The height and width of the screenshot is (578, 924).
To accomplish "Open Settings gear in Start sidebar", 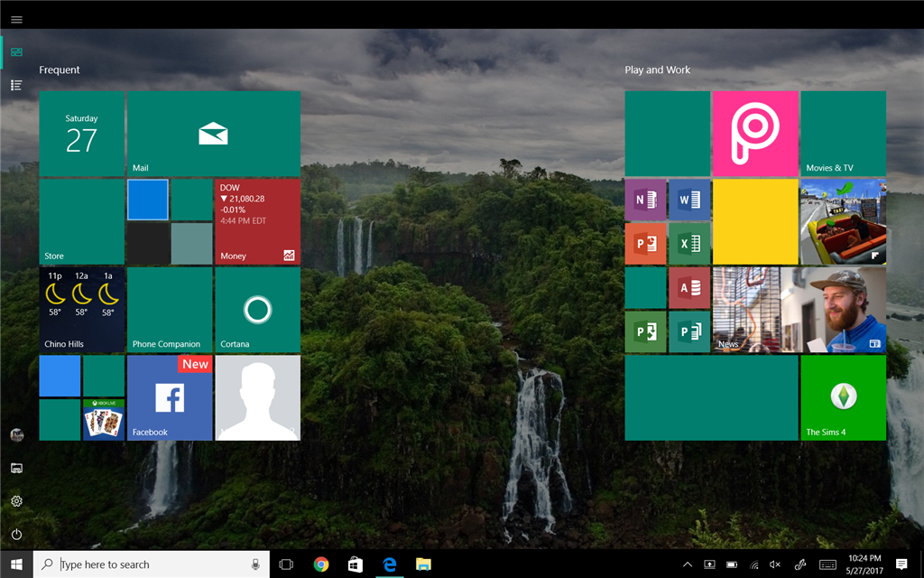I will pos(16,501).
